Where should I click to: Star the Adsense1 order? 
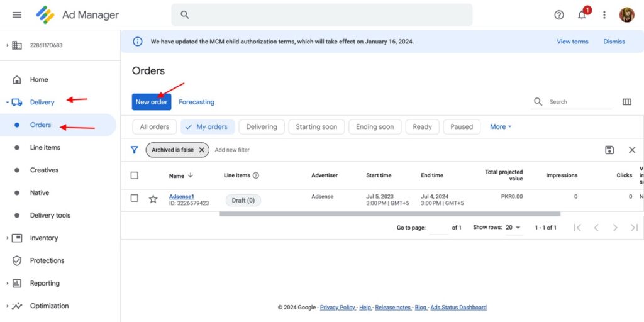coord(153,199)
